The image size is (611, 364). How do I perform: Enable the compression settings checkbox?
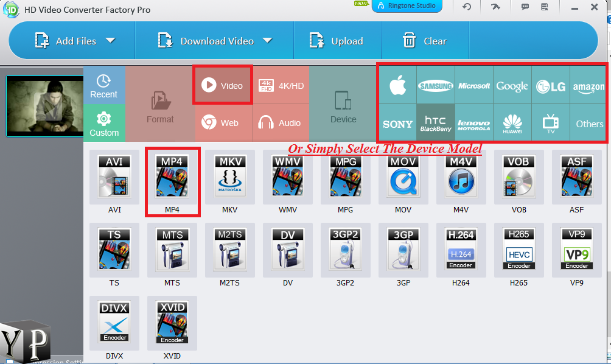click(11, 360)
